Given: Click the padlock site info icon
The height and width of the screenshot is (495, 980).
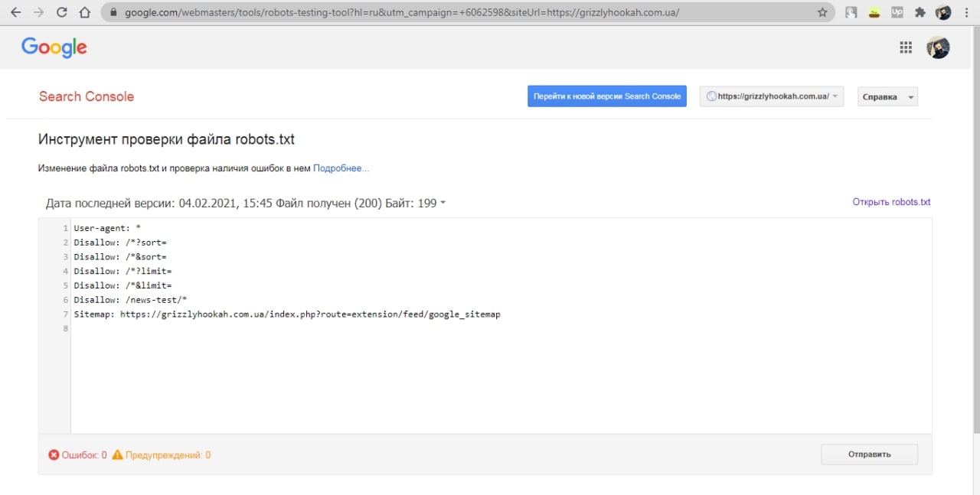Looking at the screenshot, I should pyautogui.click(x=113, y=12).
